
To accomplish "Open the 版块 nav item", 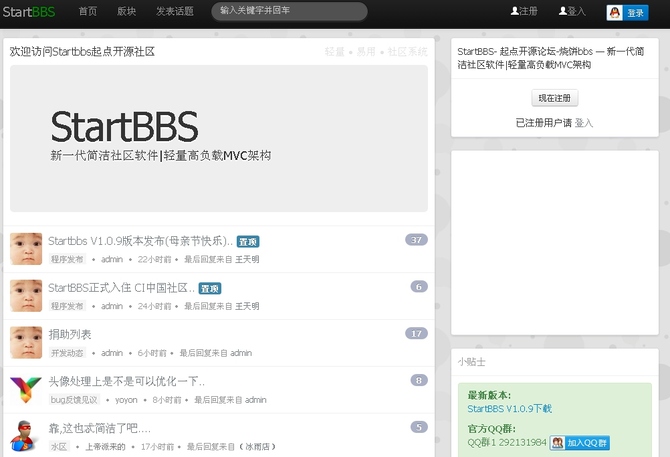I will click(x=126, y=12).
